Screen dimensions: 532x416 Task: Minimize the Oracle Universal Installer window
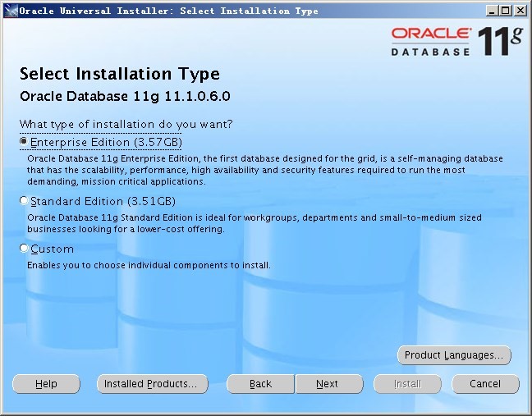point(491,11)
